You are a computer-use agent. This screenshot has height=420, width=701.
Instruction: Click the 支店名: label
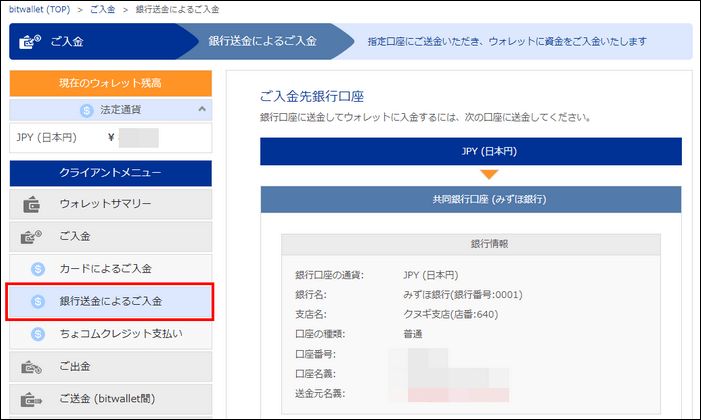point(311,314)
